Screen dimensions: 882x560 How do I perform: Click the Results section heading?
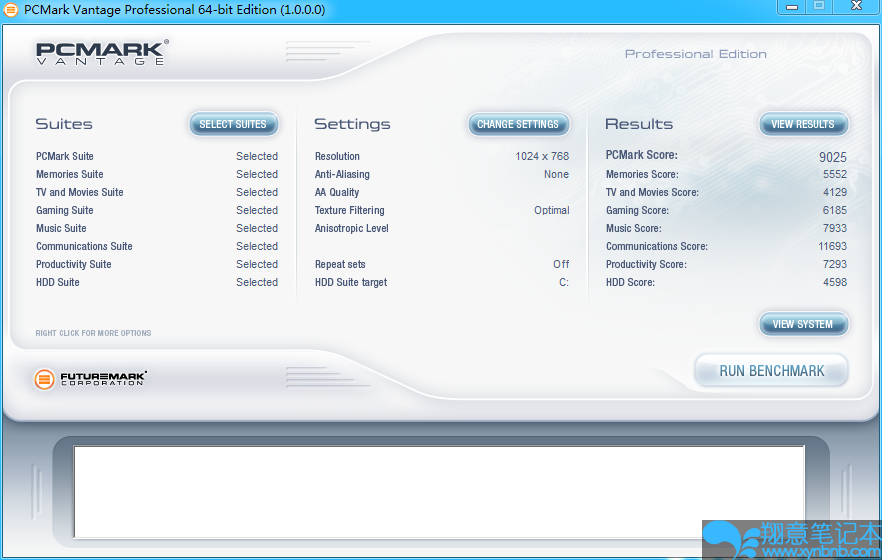(x=639, y=124)
